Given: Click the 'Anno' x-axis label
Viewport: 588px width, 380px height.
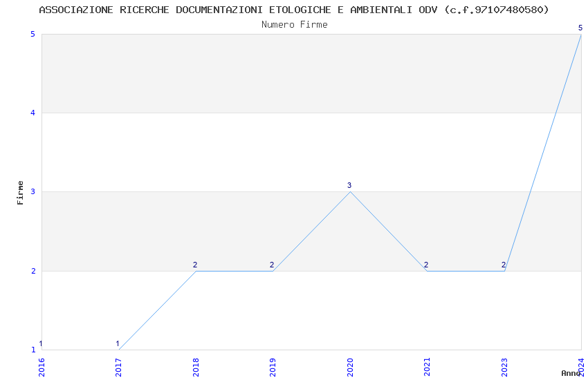Looking at the screenshot, I should 571,373.
